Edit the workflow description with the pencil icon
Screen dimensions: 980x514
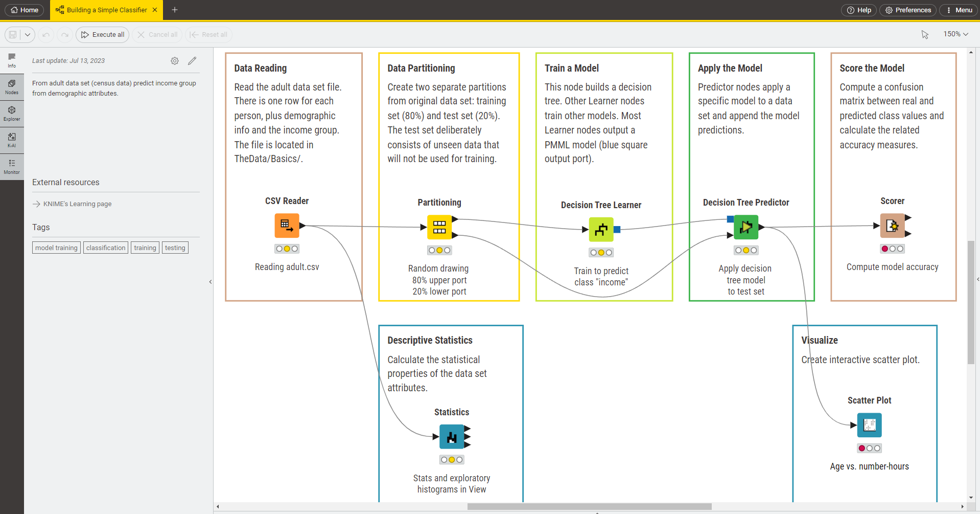click(x=193, y=61)
